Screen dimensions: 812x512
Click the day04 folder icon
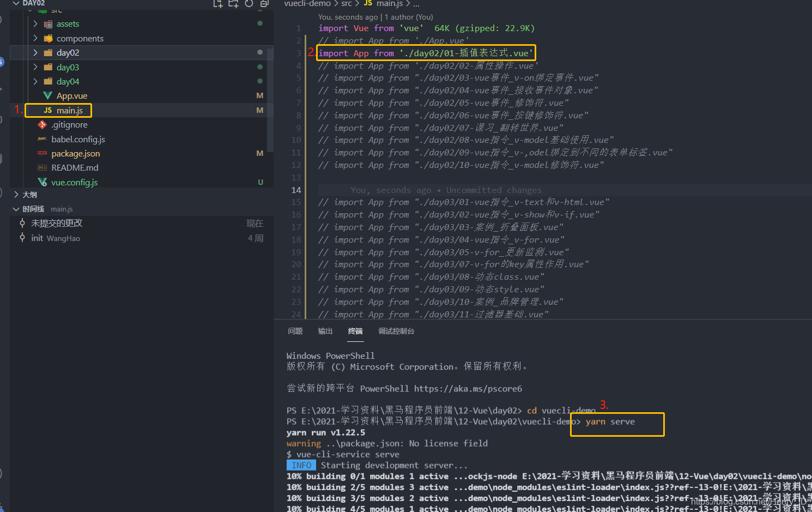(48, 81)
